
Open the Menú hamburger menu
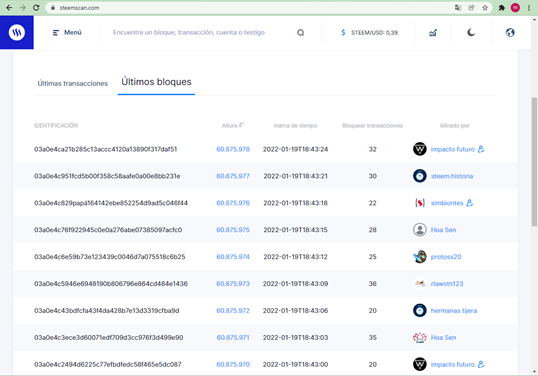(67, 32)
